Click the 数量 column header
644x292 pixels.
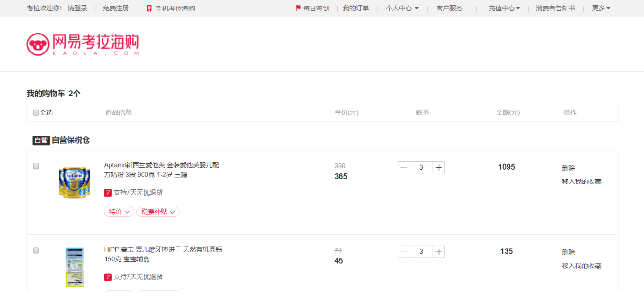click(x=423, y=112)
